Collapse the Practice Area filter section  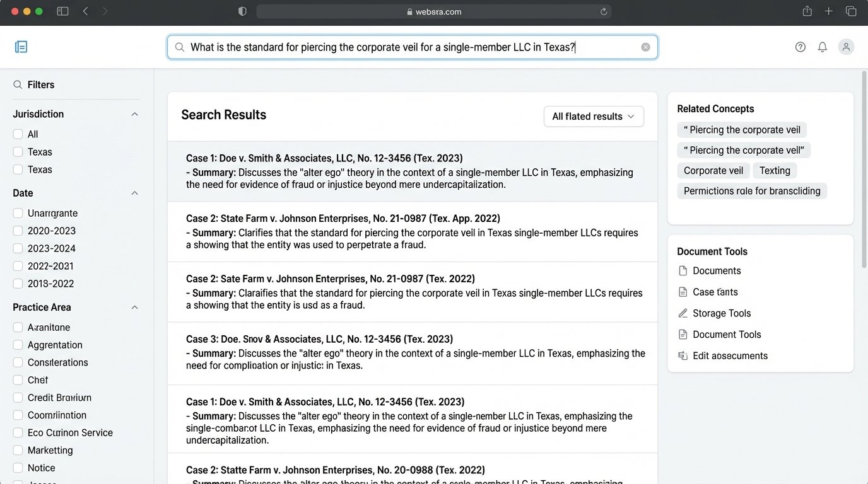click(x=134, y=308)
